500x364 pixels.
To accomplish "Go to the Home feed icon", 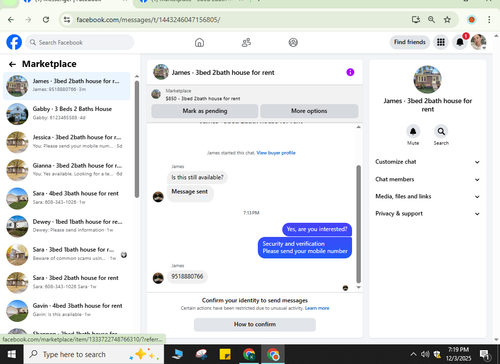I will tap(199, 43).
